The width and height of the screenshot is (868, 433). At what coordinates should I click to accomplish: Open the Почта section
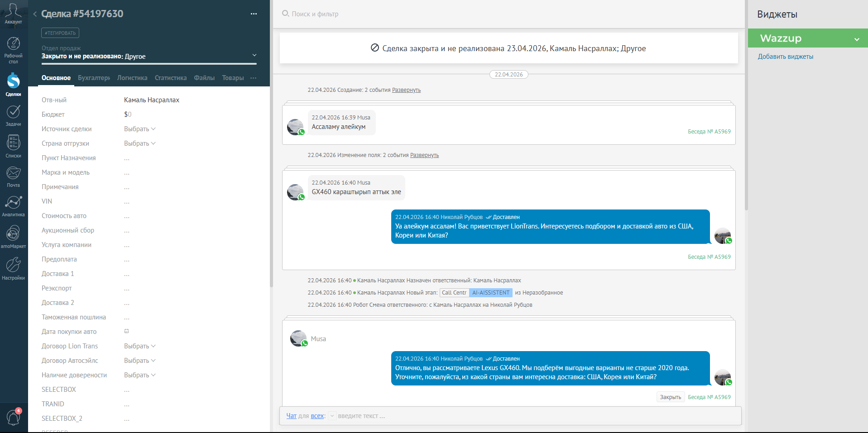click(x=13, y=176)
